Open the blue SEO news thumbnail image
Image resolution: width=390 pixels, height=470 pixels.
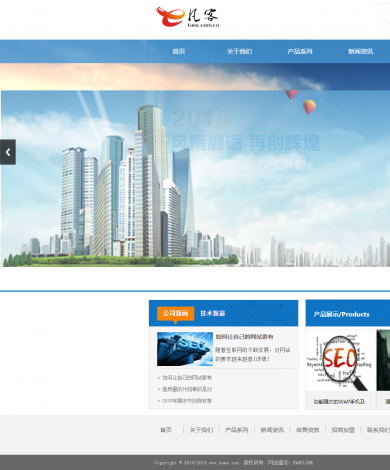[185, 349]
